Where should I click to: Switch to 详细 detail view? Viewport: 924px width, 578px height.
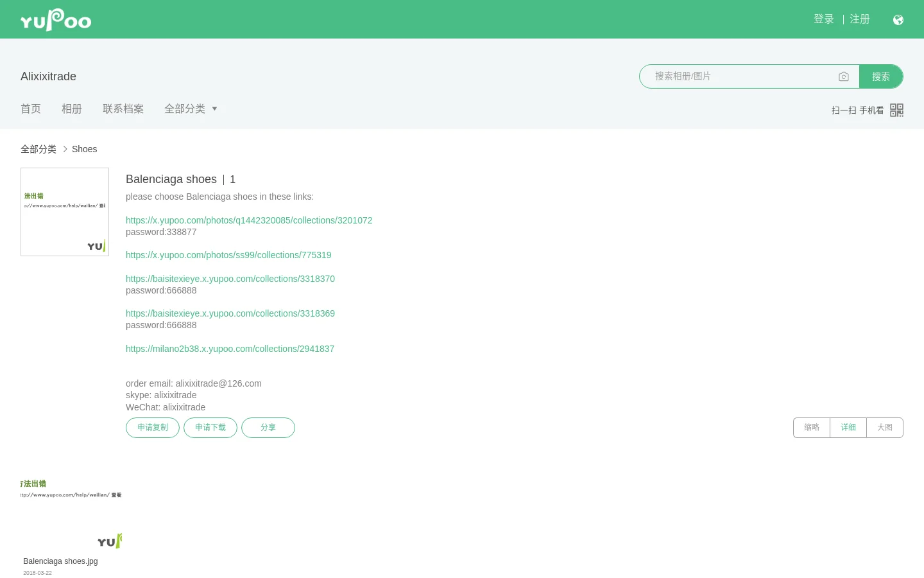pos(848,428)
